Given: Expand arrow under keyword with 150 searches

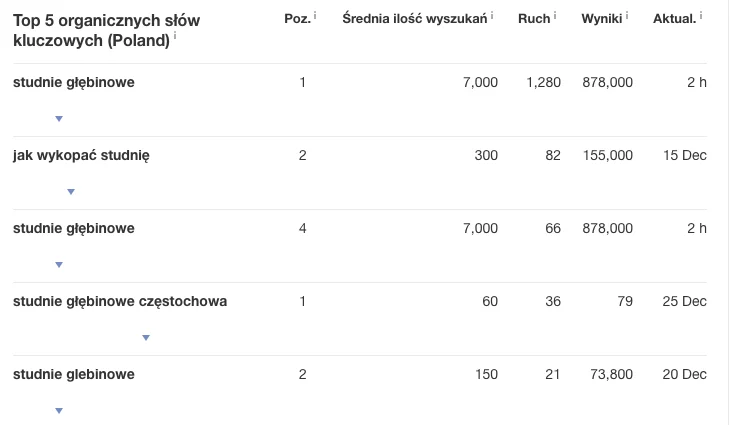Looking at the screenshot, I should pyautogui.click(x=59, y=411).
